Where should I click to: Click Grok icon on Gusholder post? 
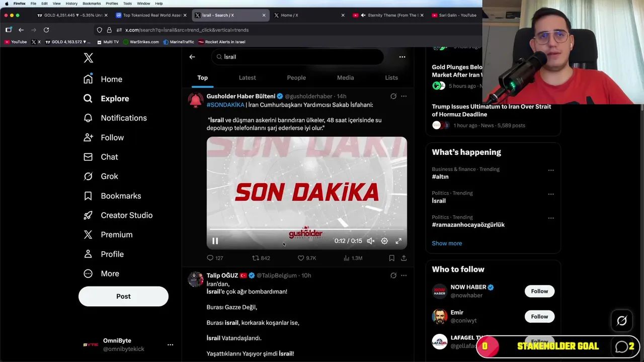393,96
